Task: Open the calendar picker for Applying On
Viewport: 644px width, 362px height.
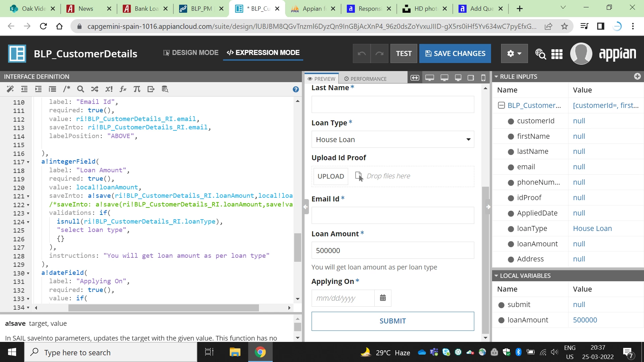Action: click(383, 298)
